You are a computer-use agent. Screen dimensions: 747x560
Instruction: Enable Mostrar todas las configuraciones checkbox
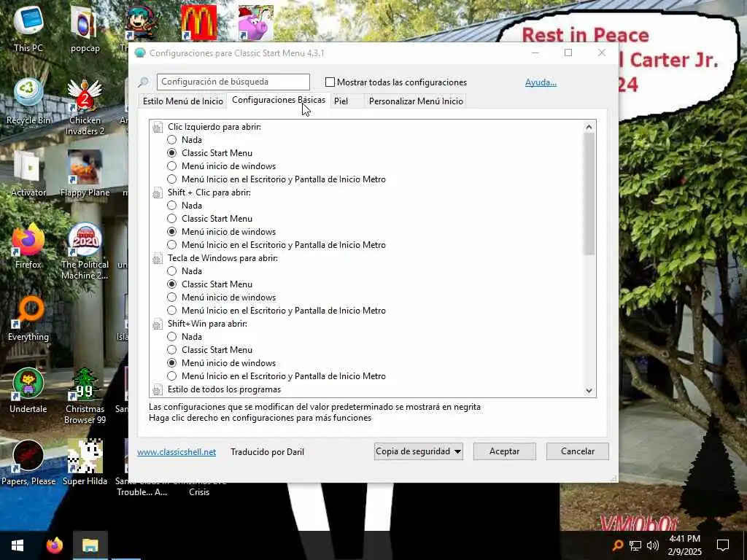(330, 82)
